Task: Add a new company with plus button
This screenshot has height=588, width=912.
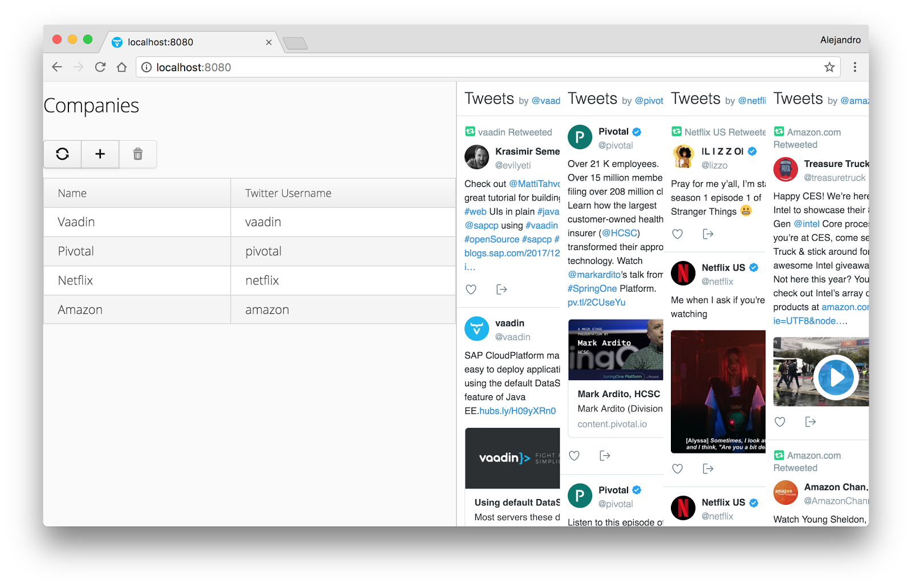Action: pos(100,154)
